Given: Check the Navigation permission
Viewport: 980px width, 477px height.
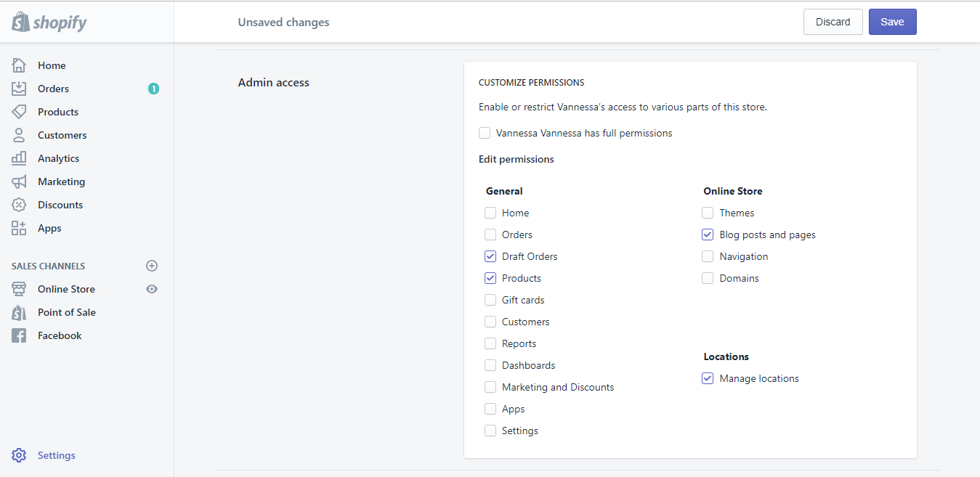Looking at the screenshot, I should (x=708, y=256).
